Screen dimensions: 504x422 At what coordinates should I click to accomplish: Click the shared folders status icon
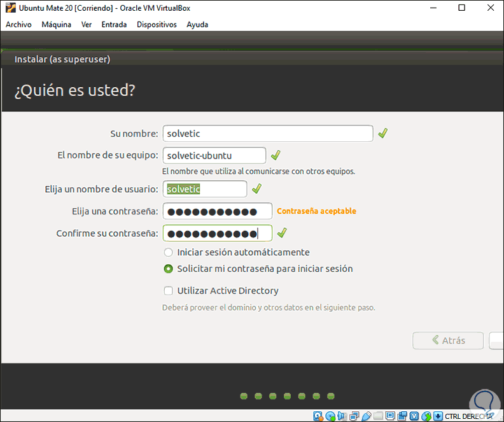click(x=379, y=416)
